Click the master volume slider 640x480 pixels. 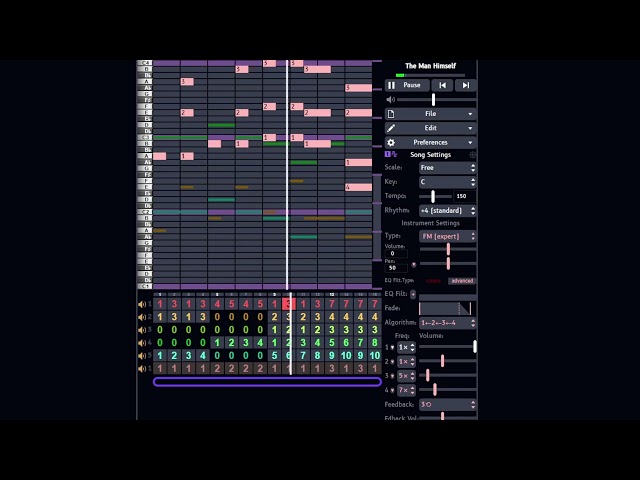[x=436, y=100]
